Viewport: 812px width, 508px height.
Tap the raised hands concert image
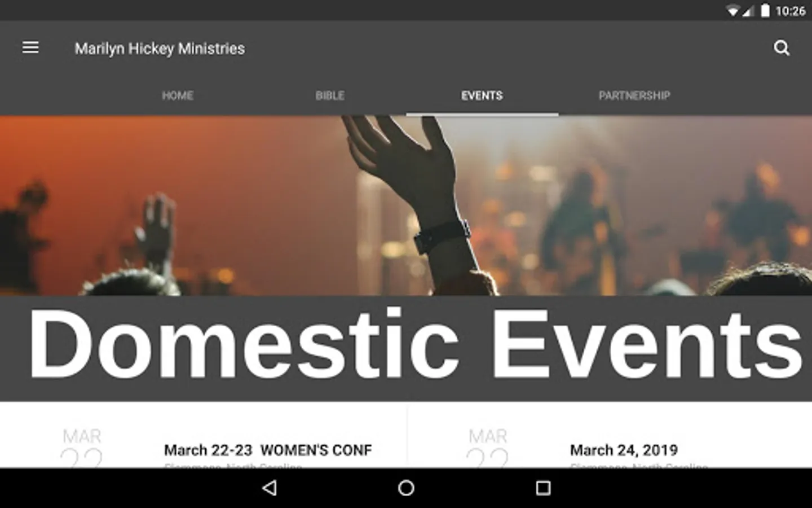[406, 205]
